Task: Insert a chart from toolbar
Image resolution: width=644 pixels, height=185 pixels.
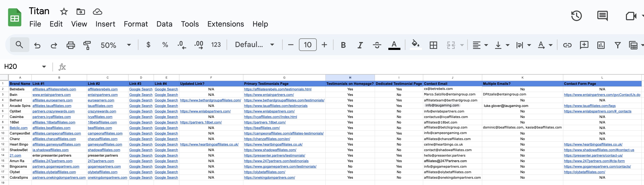Action: point(601,45)
